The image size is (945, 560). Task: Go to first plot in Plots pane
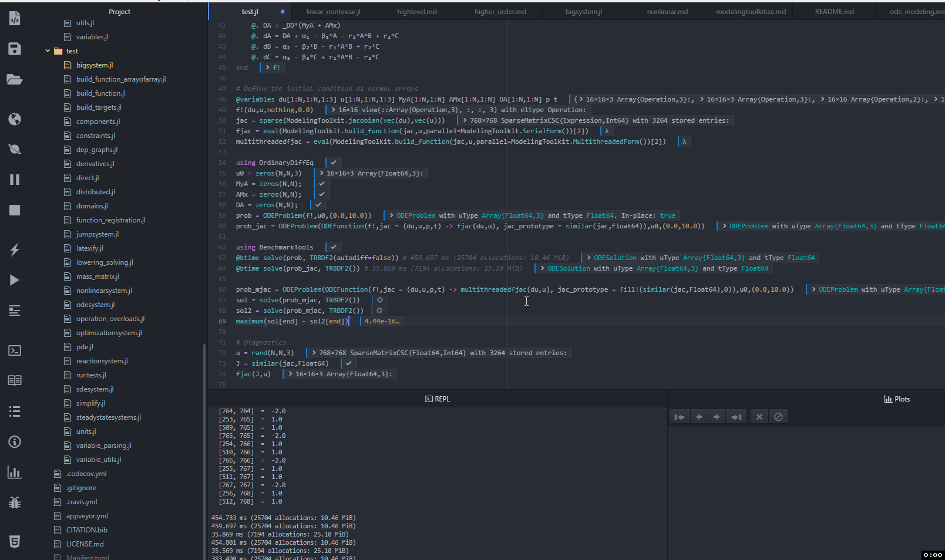click(680, 417)
